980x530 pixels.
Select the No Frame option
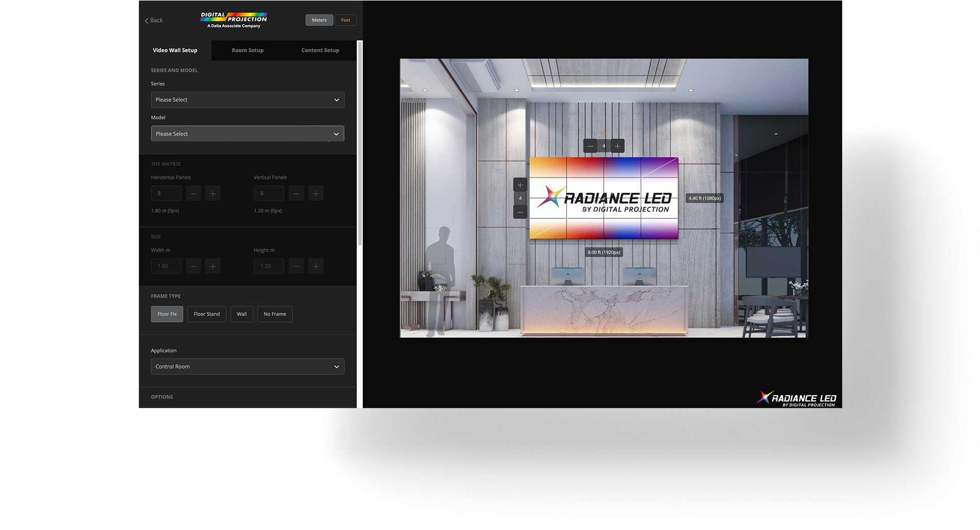point(275,314)
